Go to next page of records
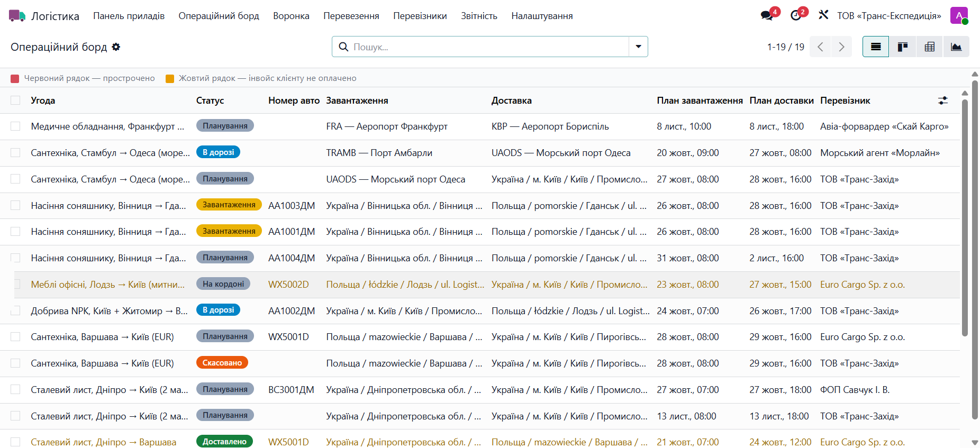 [x=841, y=47]
